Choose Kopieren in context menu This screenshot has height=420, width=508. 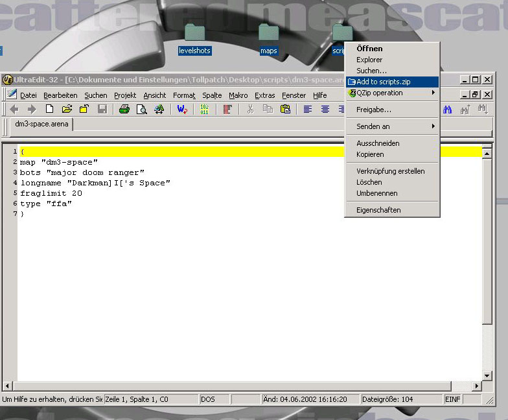tap(392, 154)
